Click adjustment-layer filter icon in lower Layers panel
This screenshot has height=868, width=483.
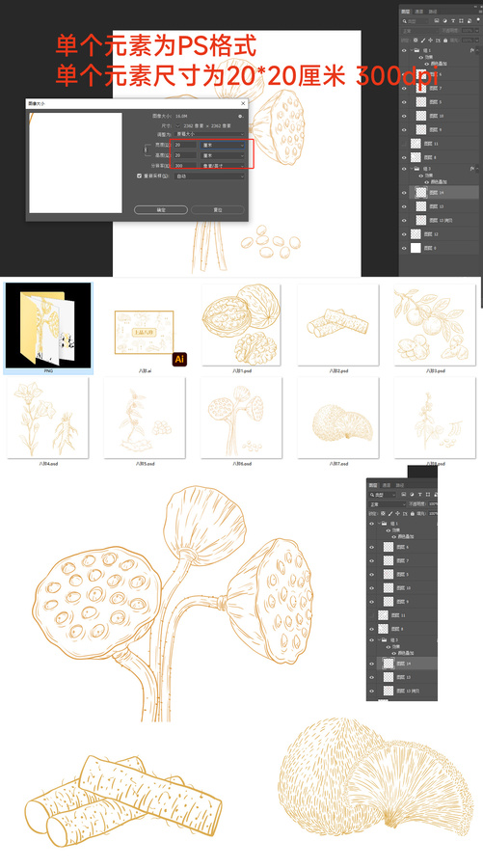pos(412,495)
